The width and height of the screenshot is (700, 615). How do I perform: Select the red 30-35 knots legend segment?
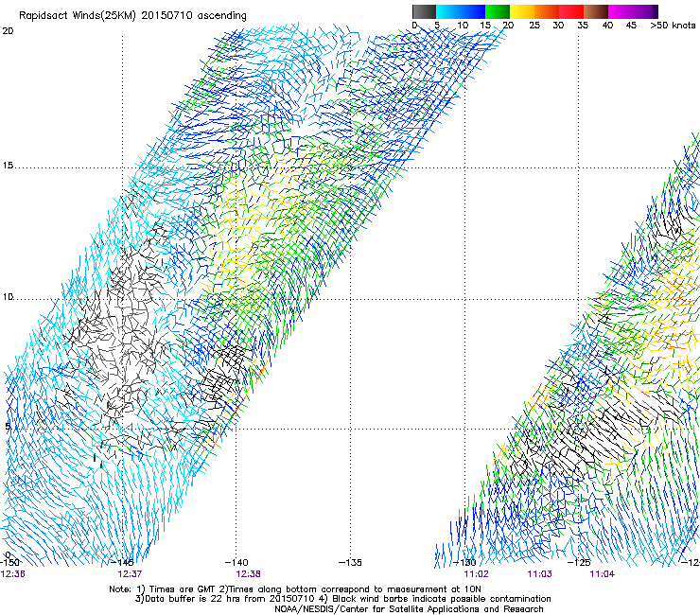coord(571,11)
